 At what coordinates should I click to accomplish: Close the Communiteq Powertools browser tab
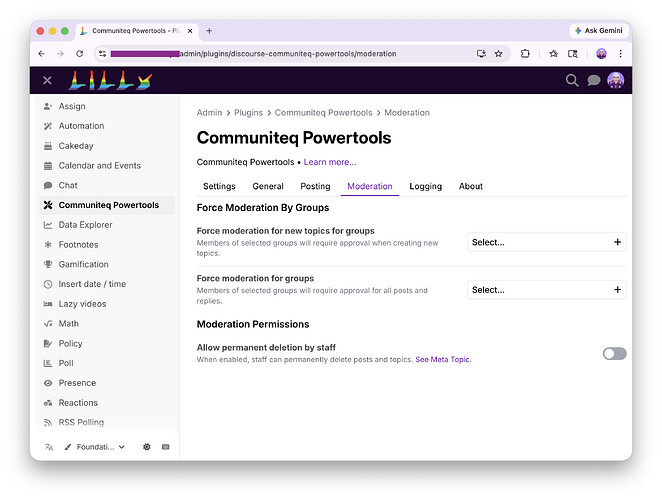click(190, 31)
